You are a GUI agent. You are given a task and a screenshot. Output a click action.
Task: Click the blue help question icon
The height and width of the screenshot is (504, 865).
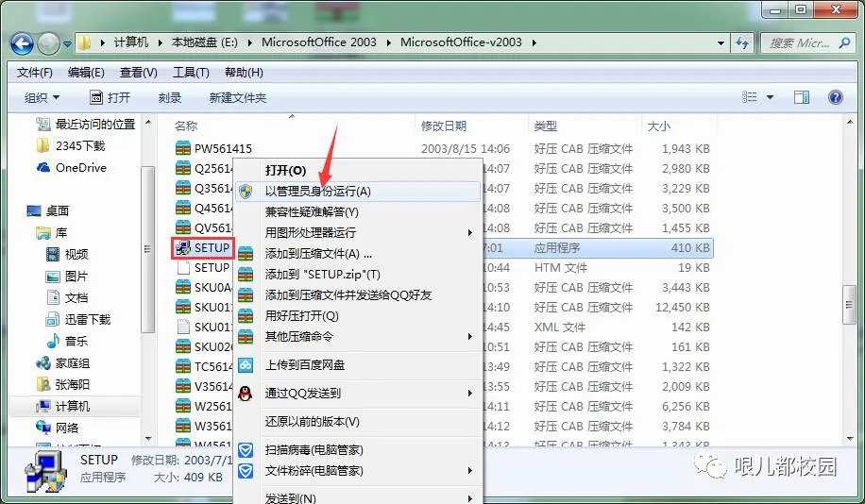point(836,97)
